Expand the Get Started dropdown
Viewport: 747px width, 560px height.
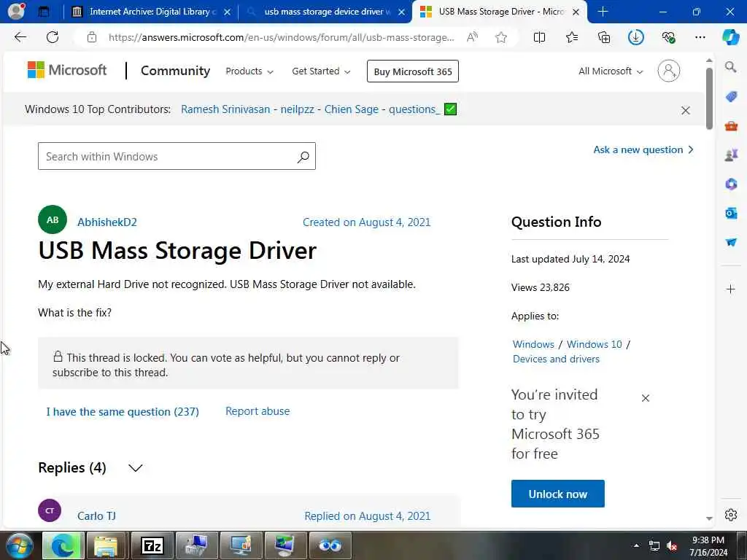click(x=321, y=71)
